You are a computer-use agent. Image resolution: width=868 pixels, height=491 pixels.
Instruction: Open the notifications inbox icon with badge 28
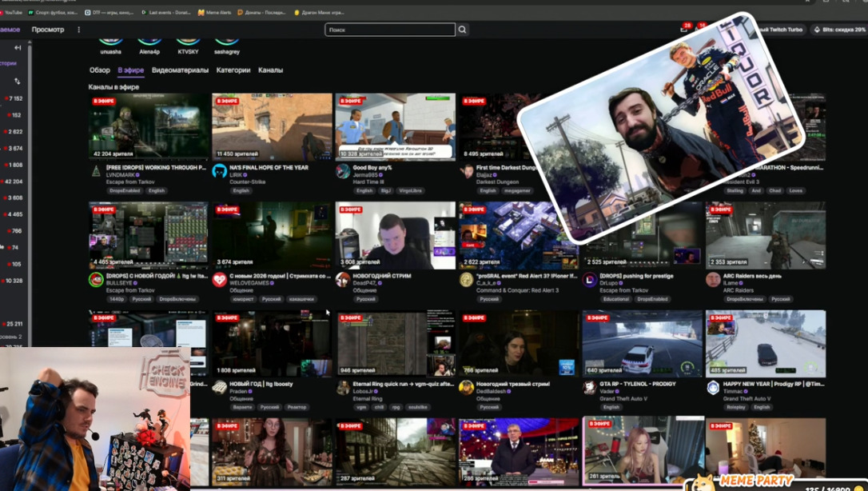click(684, 30)
